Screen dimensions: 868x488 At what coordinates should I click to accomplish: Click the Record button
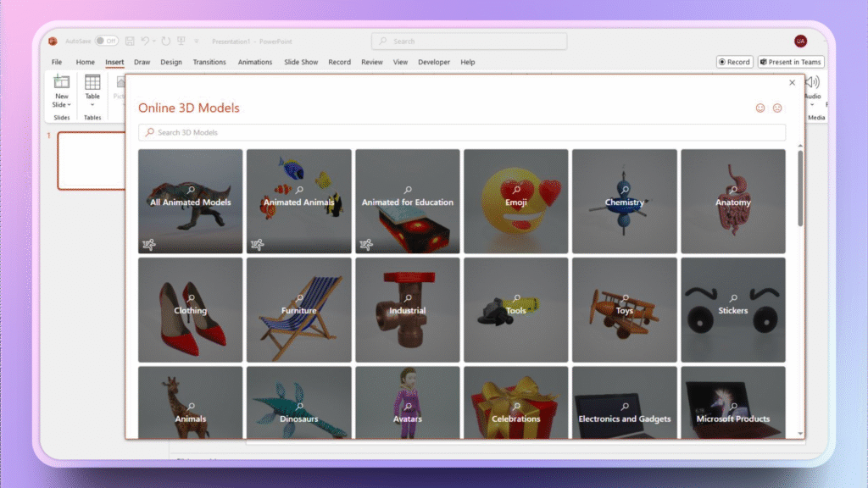[734, 62]
